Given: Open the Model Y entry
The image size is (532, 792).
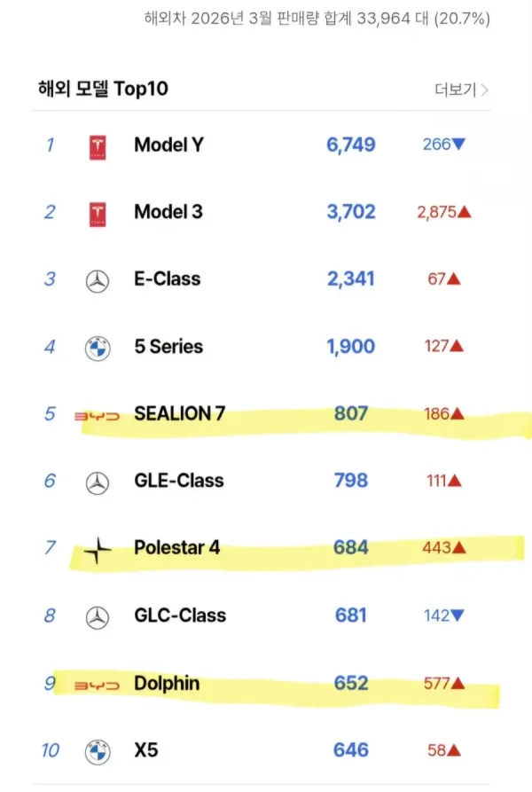Looking at the screenshot, I should point(168,145).
